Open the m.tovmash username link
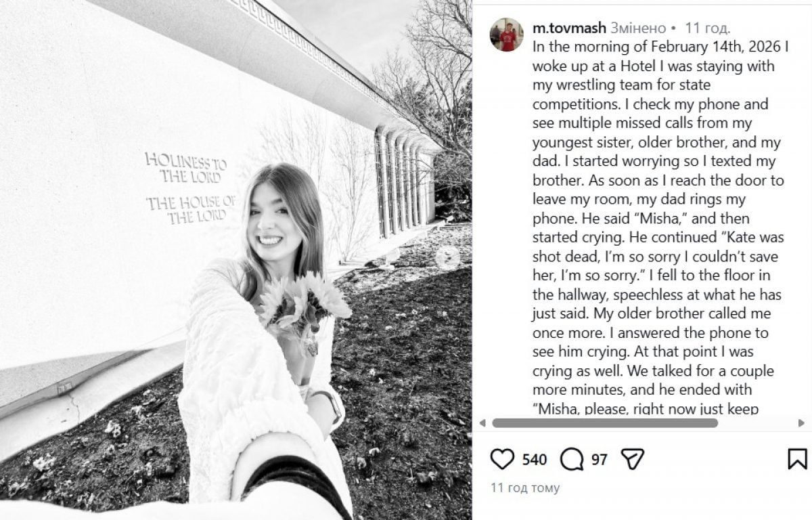Screen dimensions: 812x520 click(570, 28)
